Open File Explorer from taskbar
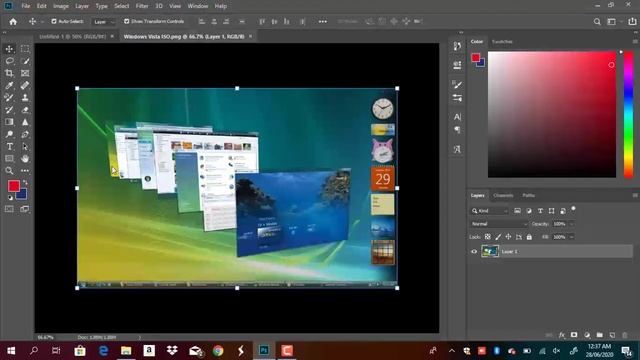This screenshot has height=360, width=640. coord(126,351)
